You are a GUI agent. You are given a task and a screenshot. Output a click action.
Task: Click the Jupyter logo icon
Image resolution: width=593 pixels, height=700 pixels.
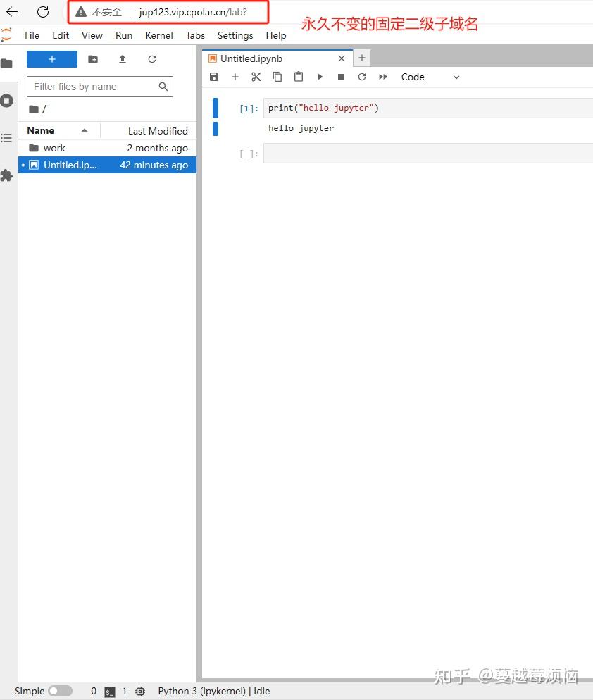(6, 35)
